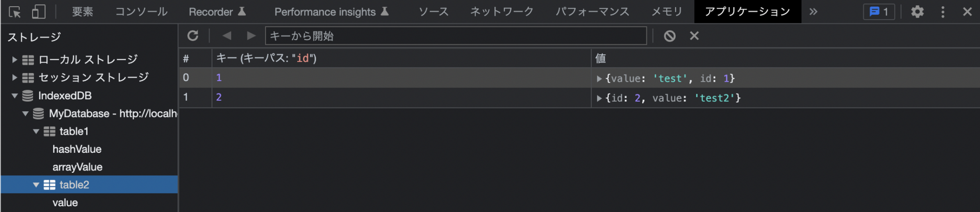Open the three-dot customize menu
The width and height of the screenshot is (980, 212).
tap(943, 12)
